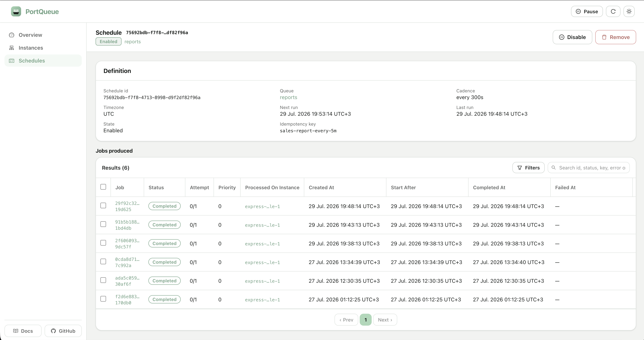Select page 1 in pagination
Viewport: 644px width, 340px height.
click(365, 320)
